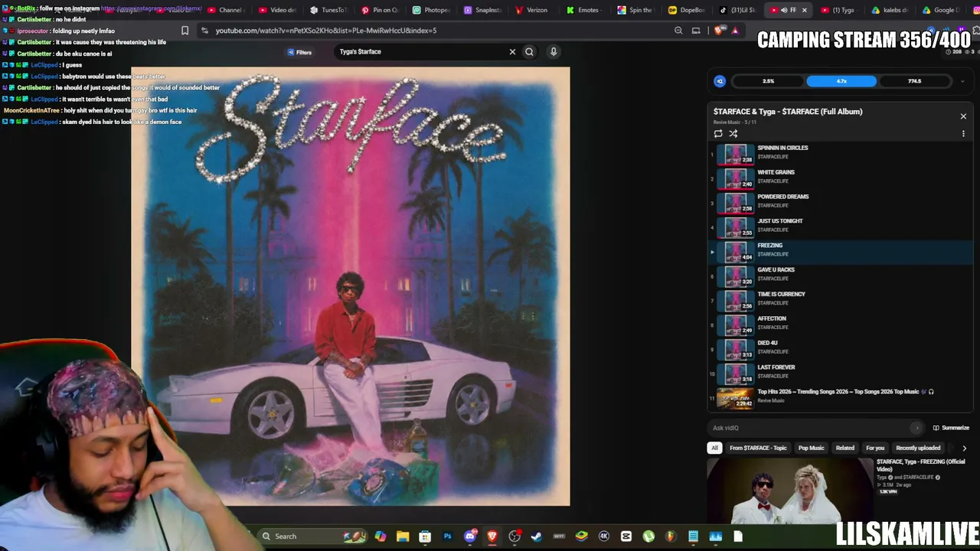
Task: Click the vidIQ logo icon
Action: (x=720, y=81)
